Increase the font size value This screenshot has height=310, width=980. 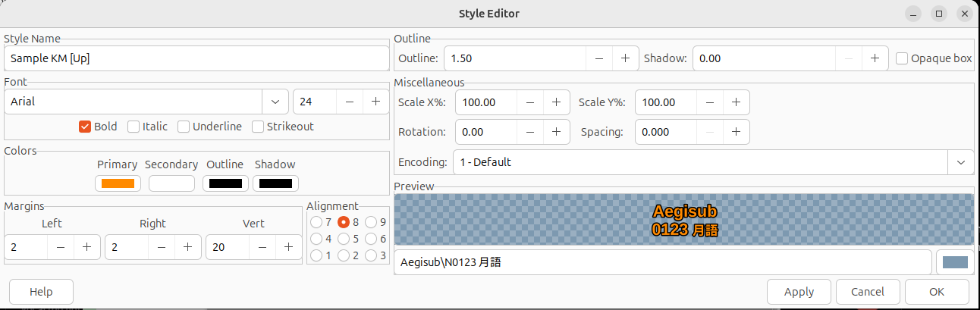pyautogui.click(x=375, y=102)
